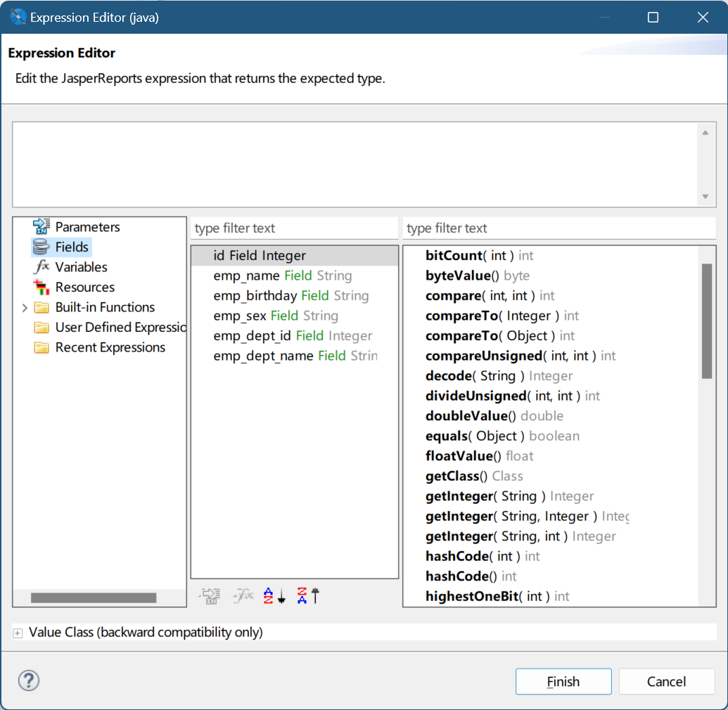The width and height of the screenshot is (728, 710).
Task: Click the category tree horizontal scrollbar
Action: 94,598
